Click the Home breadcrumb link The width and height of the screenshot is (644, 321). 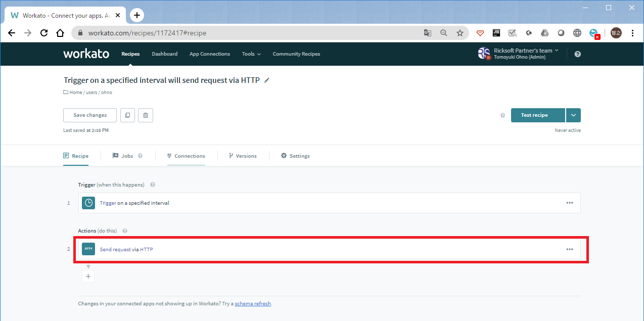pos(76,93)
